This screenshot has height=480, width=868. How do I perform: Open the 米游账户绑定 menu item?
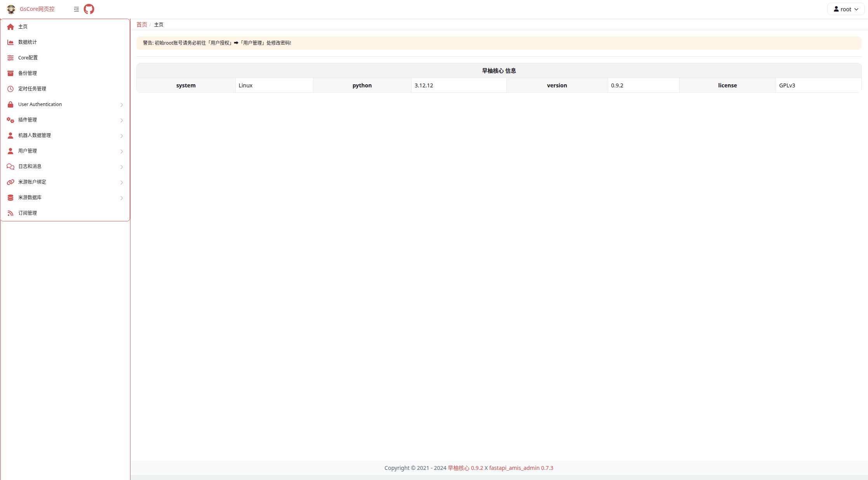(32, 182)
